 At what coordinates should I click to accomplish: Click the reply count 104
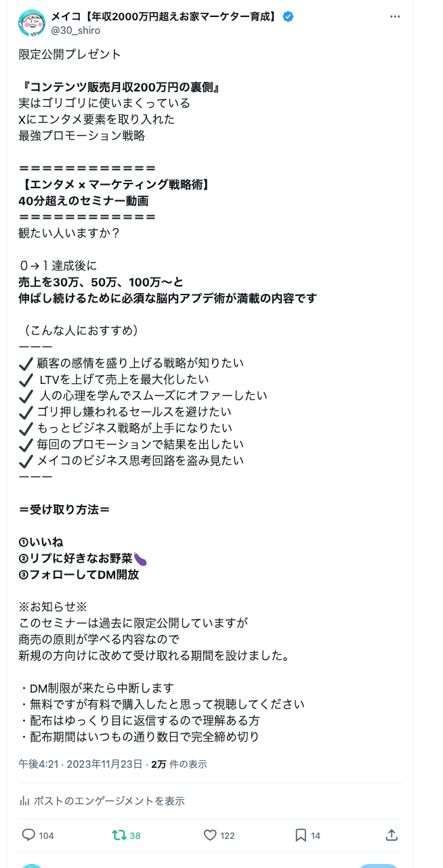pos(46,836)
